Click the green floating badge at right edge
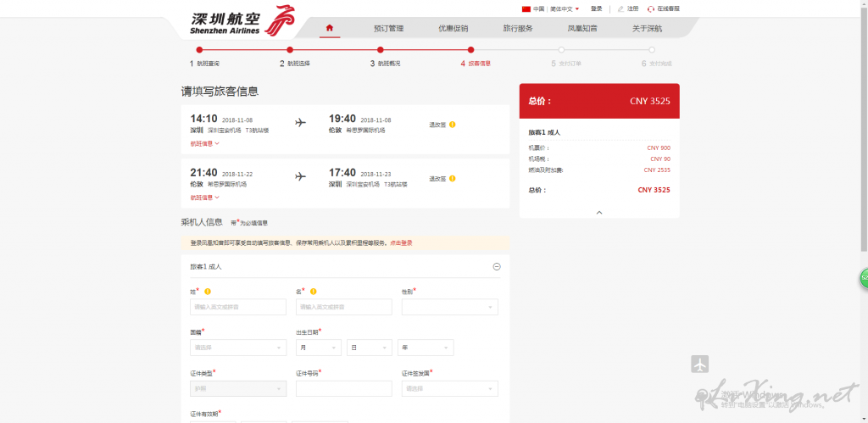 863,278
